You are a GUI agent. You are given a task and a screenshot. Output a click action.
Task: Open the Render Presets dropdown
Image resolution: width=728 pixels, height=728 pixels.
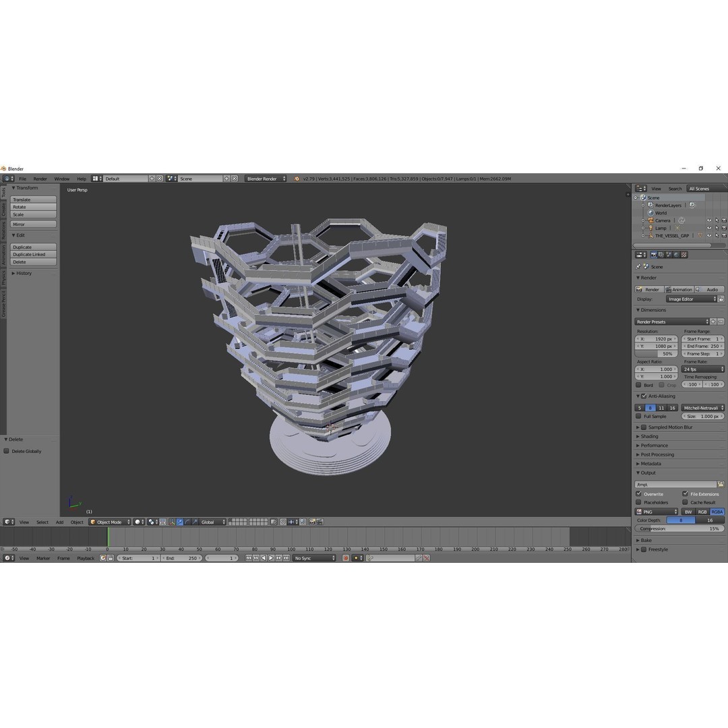coord(672,322)
